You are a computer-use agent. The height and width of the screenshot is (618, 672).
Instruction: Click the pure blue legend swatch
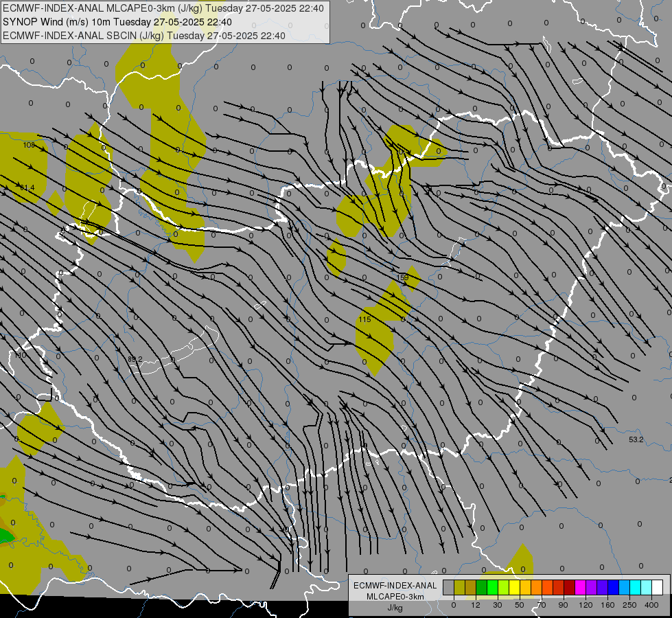[x=613, y=587]
